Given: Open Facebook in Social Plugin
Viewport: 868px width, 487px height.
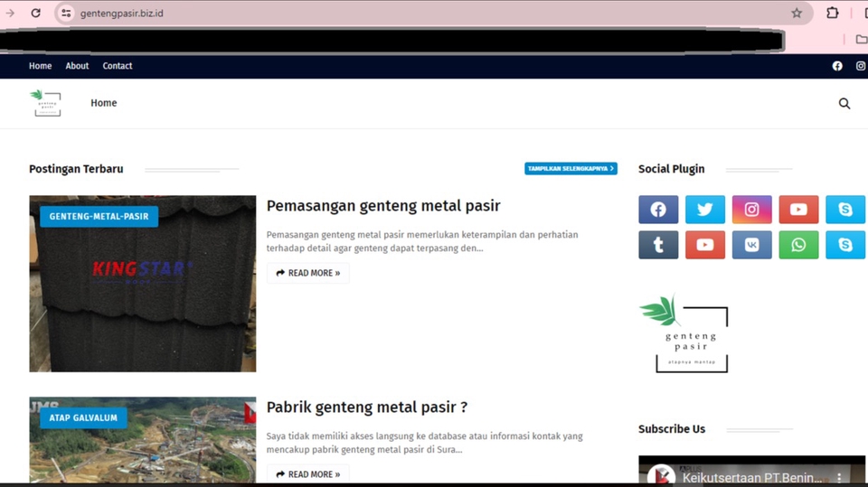Looking at the screenshot, I should tap(658, 210).
